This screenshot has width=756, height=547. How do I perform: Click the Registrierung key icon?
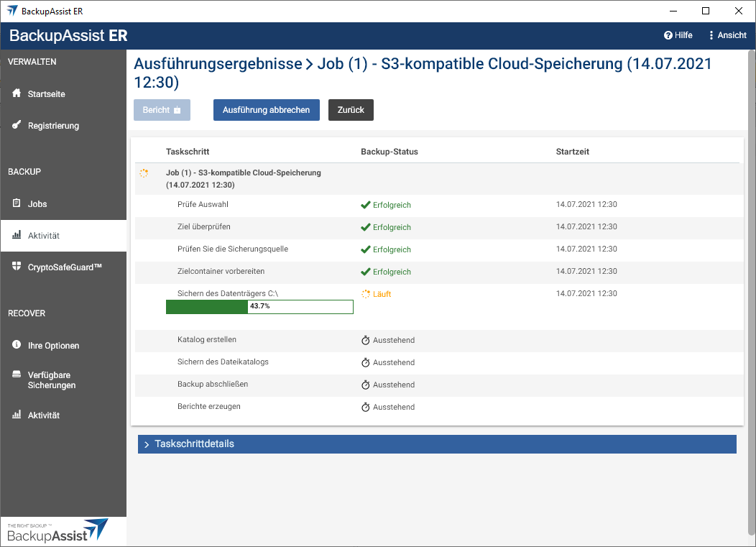tap(17, 125)
